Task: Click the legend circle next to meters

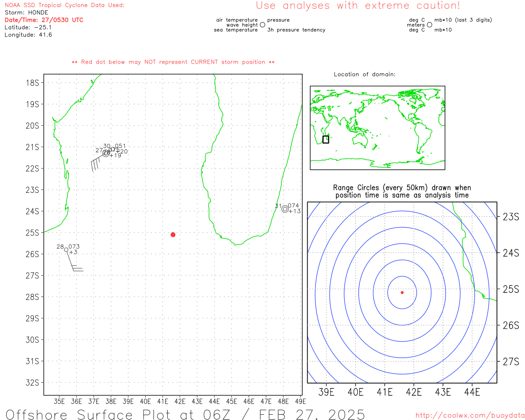Action: click(x=429, y=25)
